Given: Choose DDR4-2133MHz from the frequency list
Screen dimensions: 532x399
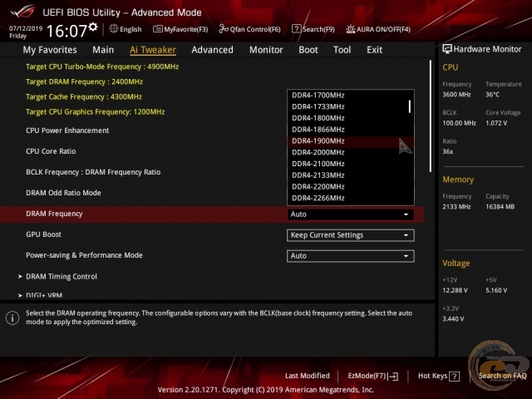Looking at the screenshot, I should [351, 175].
